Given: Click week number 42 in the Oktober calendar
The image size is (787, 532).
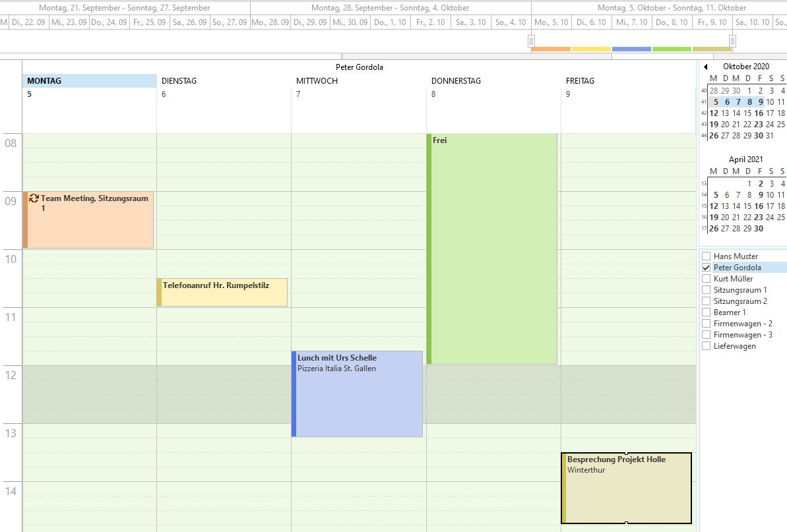Looking at the screenshot, I should [x=704, y=113].
